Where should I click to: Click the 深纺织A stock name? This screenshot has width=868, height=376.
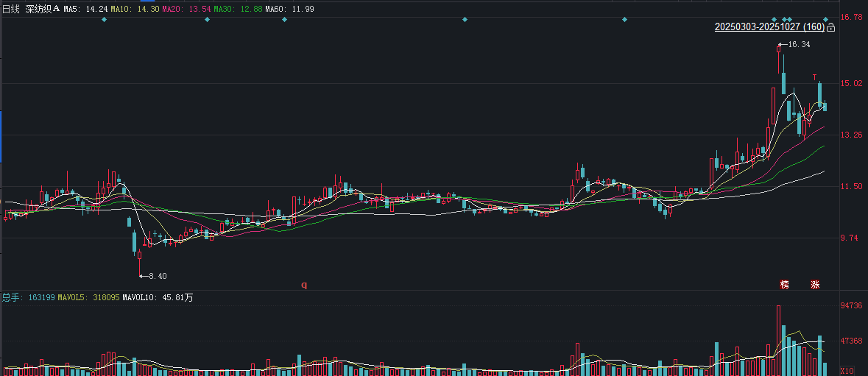(42, 9)
